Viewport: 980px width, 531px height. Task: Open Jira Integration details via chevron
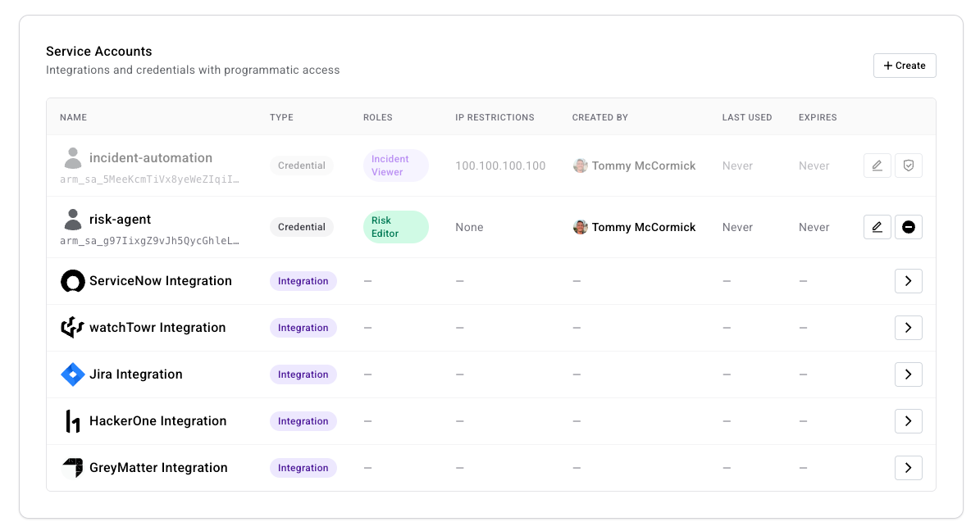click(908, 374)
